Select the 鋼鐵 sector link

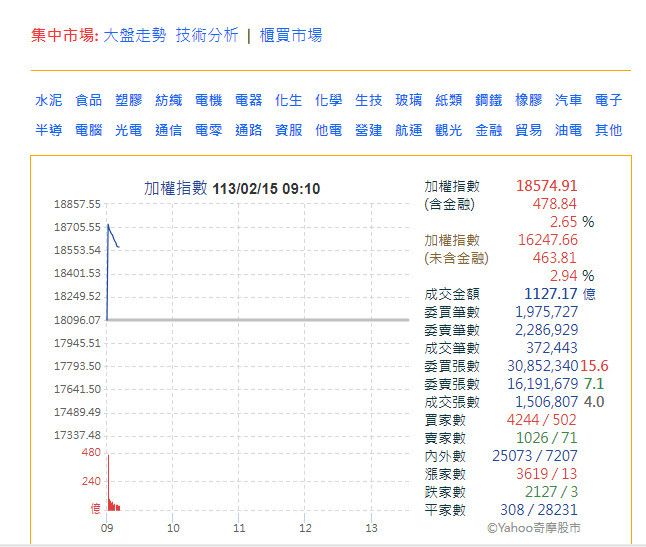(x=489, y=100)
